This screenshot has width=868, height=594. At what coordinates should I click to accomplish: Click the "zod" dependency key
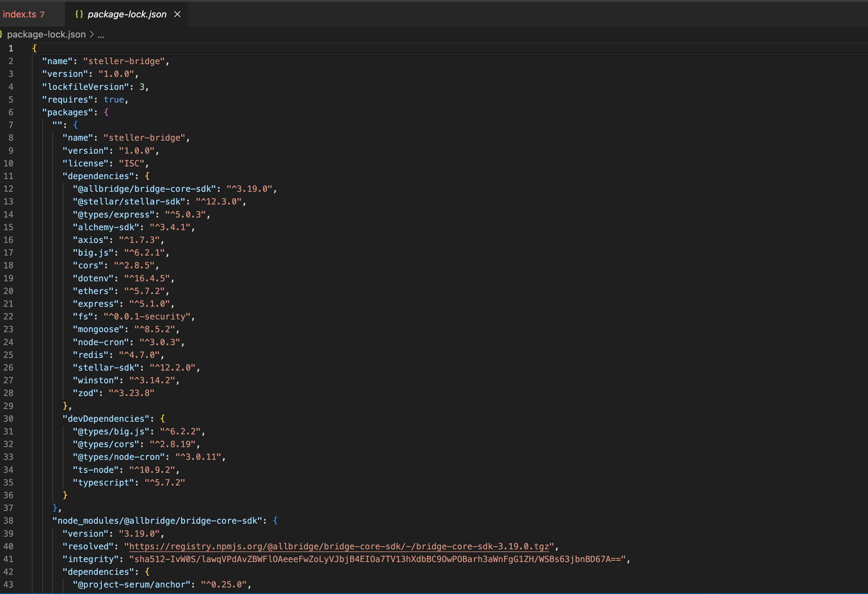click(x=86, y=393)
